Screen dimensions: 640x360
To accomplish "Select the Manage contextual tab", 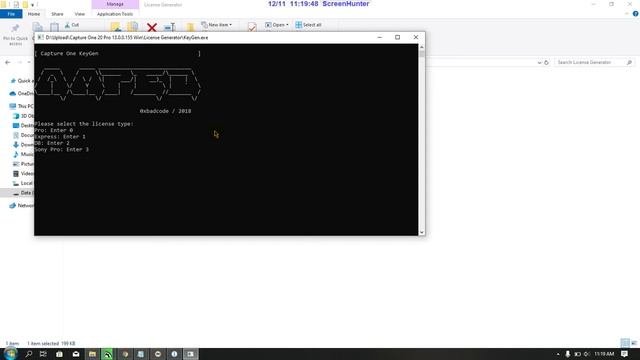I will [x=115, y=4].
